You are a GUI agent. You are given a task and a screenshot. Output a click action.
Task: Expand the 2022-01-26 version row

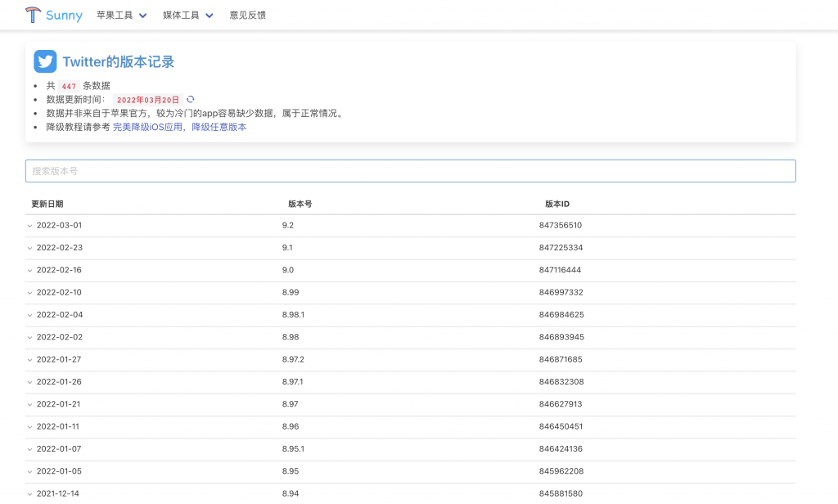[x=30, y=383]
